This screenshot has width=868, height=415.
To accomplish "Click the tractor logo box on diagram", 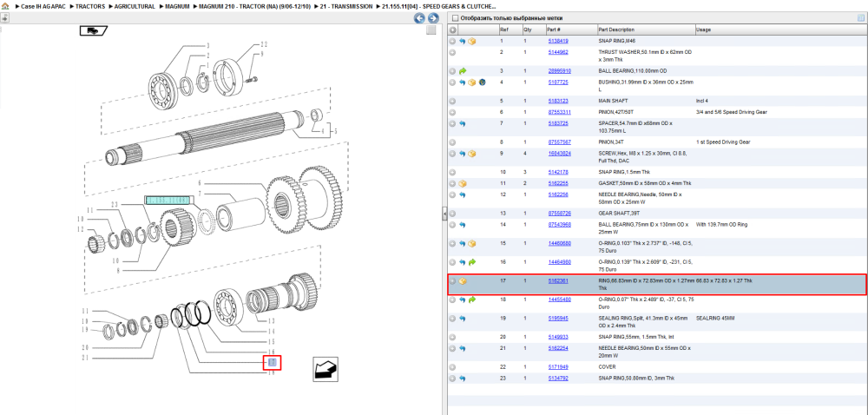I will coord(94,31).
